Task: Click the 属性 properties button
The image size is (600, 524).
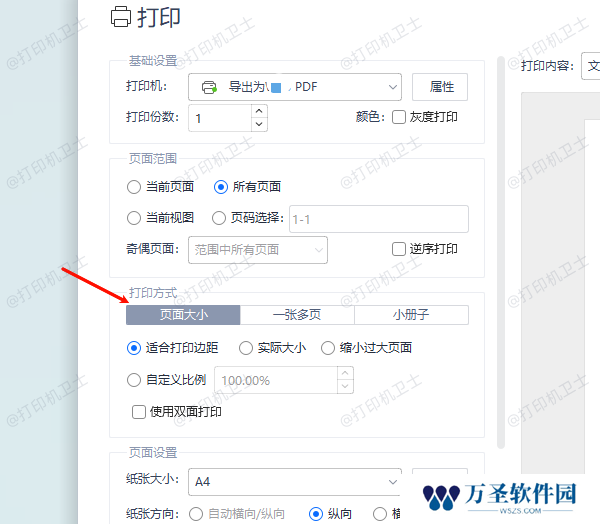Action: pyautogui.click(x=440, y=87)
